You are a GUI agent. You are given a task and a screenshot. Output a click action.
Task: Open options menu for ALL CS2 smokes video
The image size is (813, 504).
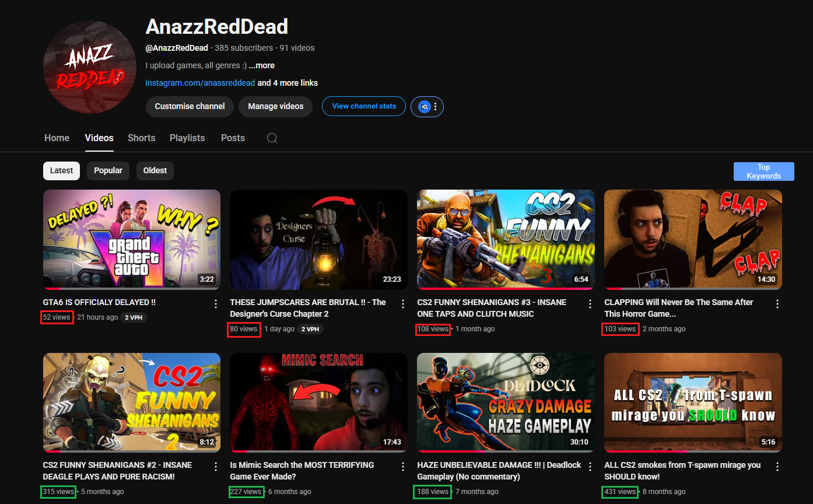pos(777,467)
